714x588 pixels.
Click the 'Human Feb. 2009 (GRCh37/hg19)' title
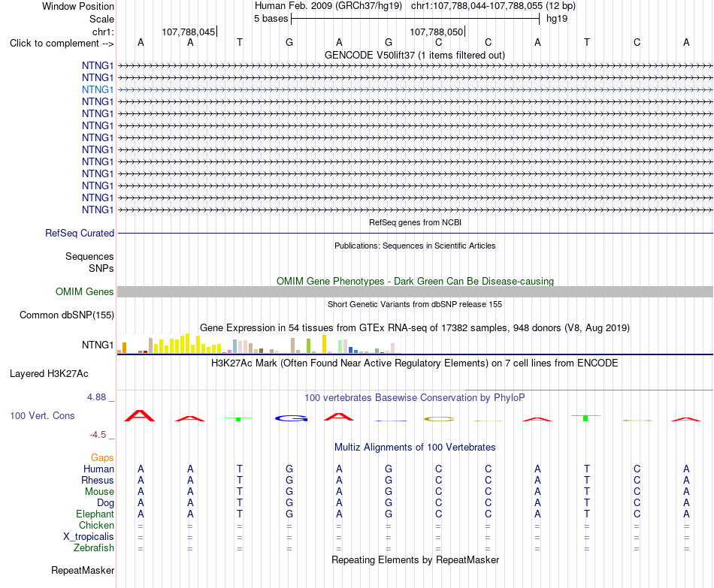tap(328, 6)
